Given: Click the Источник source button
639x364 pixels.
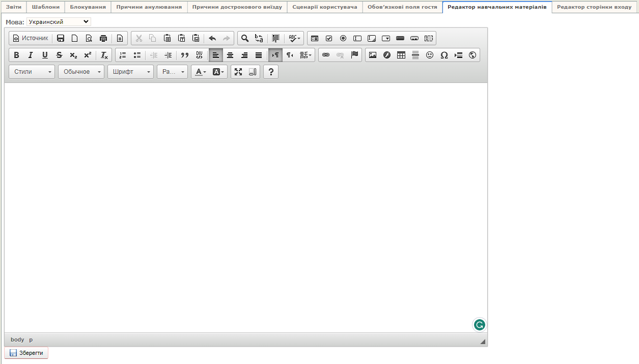Looking at the screenshot, I should click(x=31, y=38).
